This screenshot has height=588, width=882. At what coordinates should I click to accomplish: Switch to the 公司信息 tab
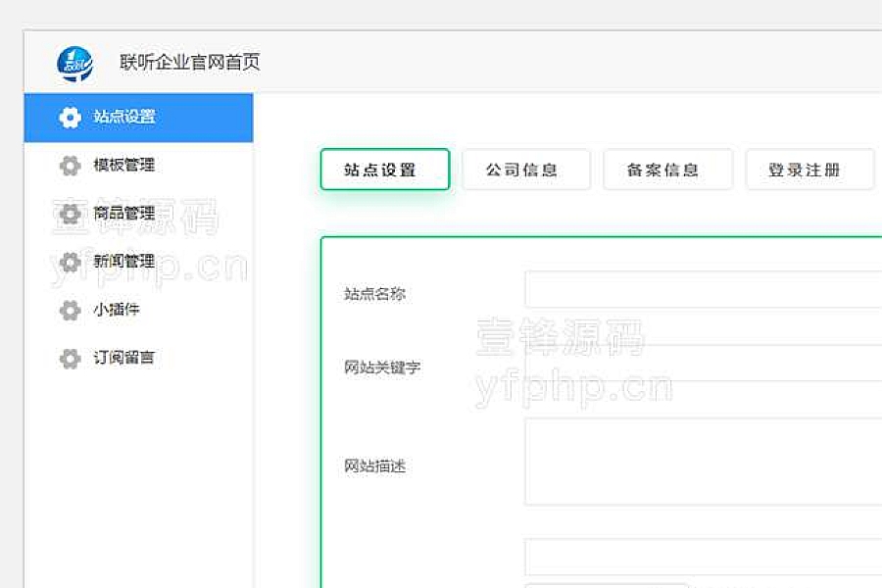point(526,170)
